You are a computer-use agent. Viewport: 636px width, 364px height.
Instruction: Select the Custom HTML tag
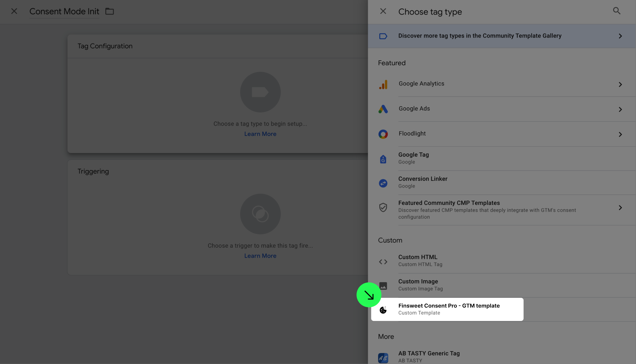[502, 261]
